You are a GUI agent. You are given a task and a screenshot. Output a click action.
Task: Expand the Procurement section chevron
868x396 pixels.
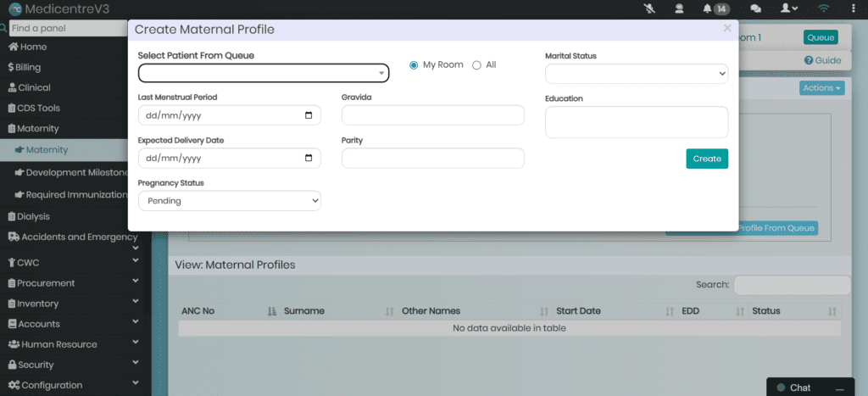click(136, 282)
